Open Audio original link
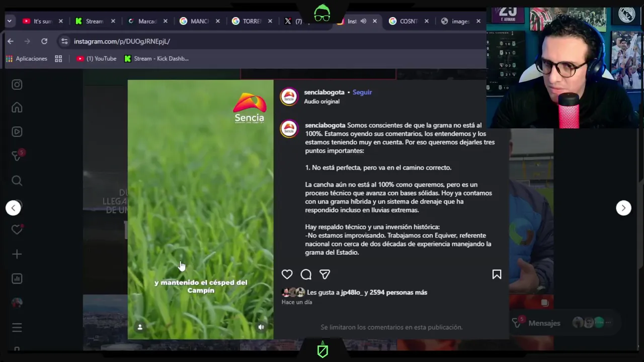Viewport: 644px width, 362px height. (x=321, y=102)
